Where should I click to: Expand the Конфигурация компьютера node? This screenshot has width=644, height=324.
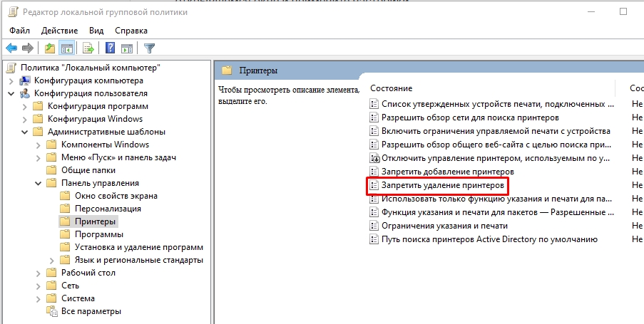pos(11,80)
